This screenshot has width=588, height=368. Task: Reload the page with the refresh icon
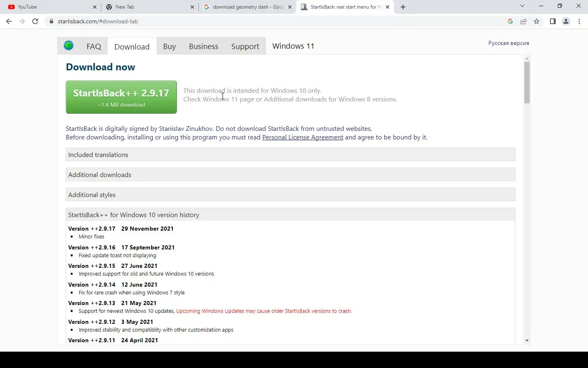(x=35, y=21)
